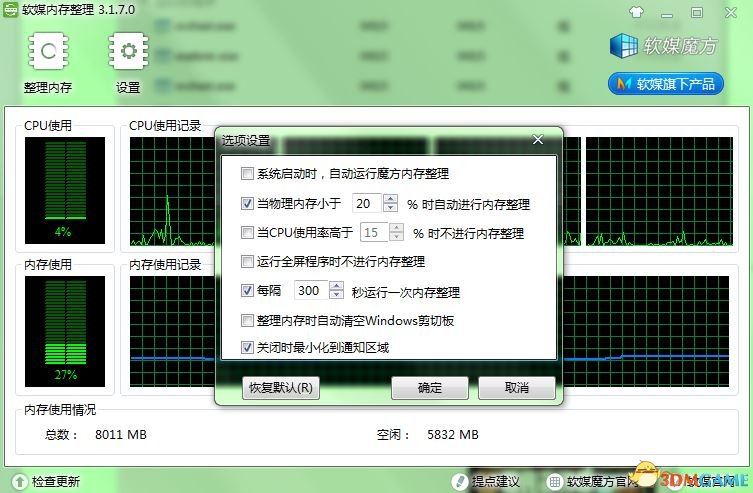Decrease CPU threshold 15 with down arrow

coord(396,237)
